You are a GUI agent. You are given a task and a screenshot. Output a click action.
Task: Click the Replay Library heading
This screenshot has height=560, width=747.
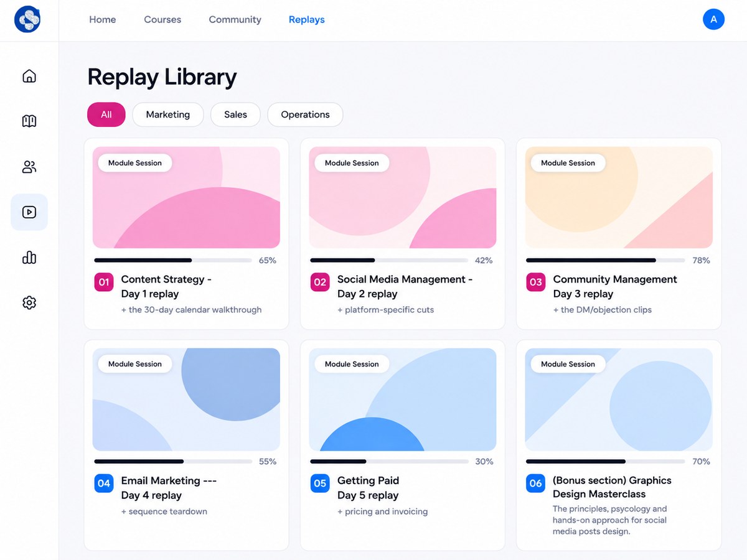[162, 77]
